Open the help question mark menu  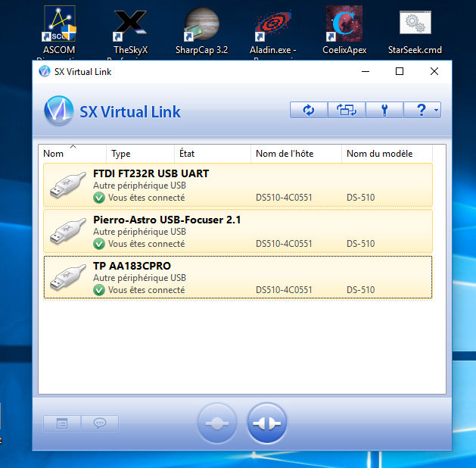[422, 110]
